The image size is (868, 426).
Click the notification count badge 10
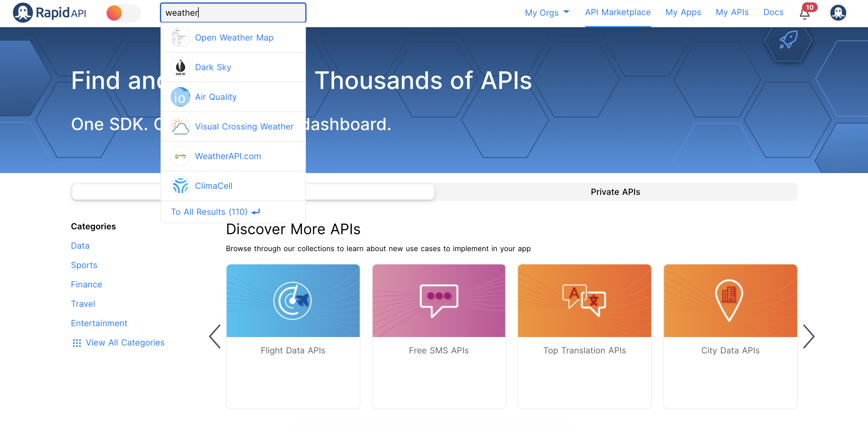809,7
